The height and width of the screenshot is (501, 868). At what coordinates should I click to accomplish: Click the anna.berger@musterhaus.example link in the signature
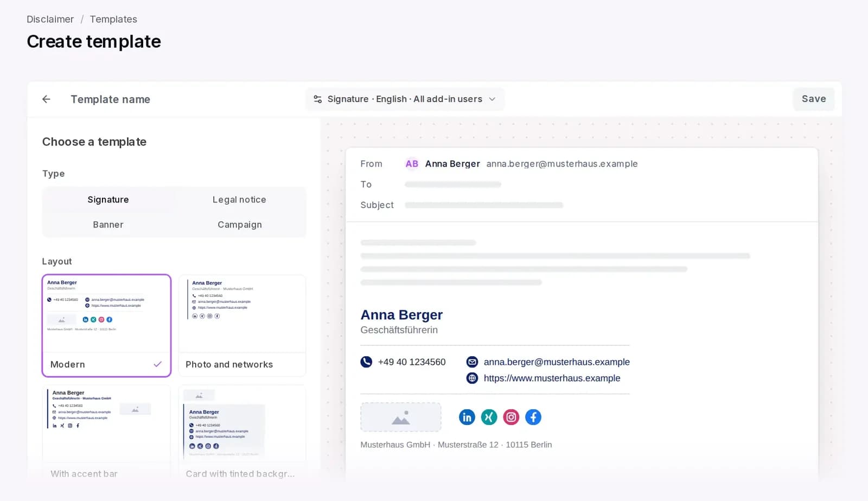tap(557, 362)
